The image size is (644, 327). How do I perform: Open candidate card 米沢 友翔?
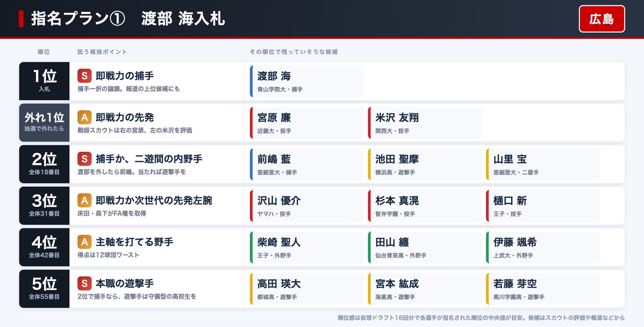pyautogui.click(x=425, y=123)
